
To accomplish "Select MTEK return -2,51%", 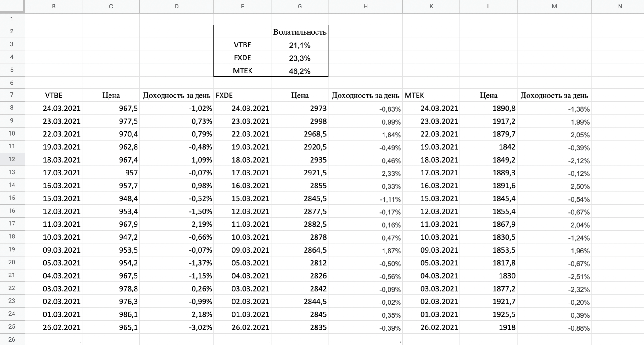I will pos(554,276).
